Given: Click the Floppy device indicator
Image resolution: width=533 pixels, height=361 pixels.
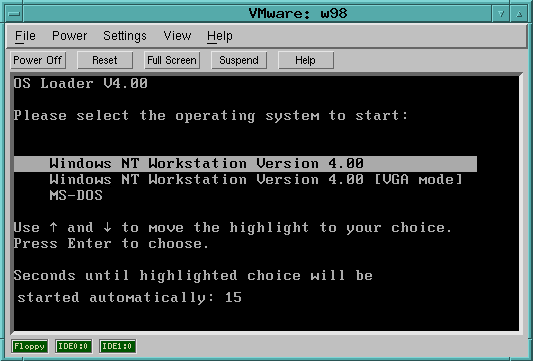Looking at the screenshot, I should tap(30, 346).
